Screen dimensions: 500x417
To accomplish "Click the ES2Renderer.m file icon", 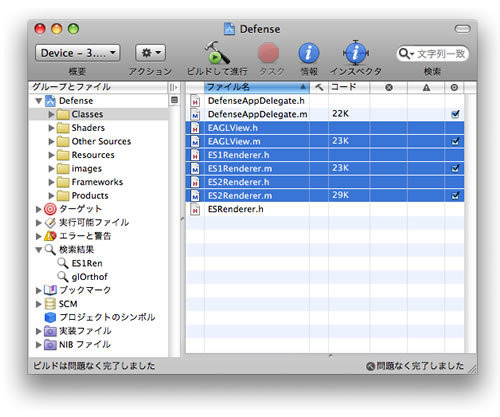I will pos(195,196).
